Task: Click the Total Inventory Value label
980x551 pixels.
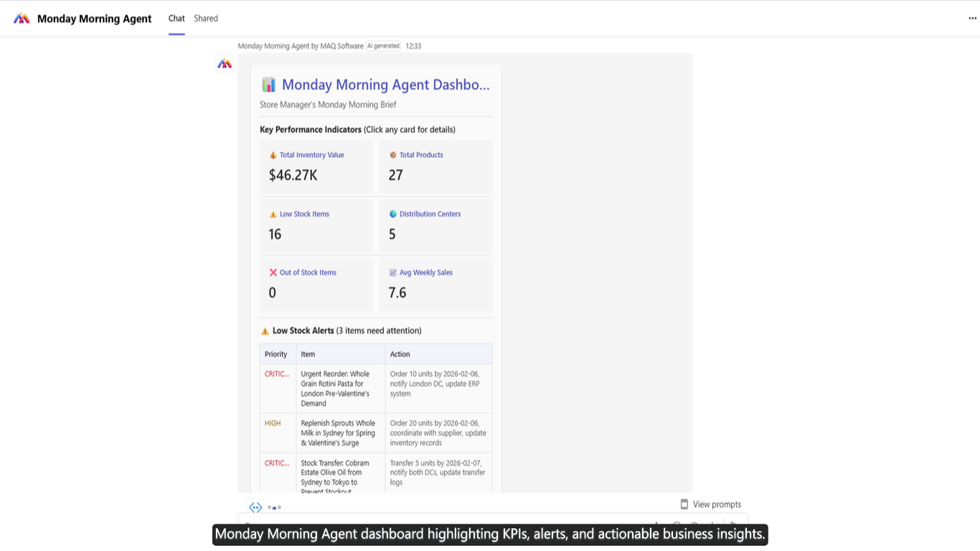Action: click(311, 155)
